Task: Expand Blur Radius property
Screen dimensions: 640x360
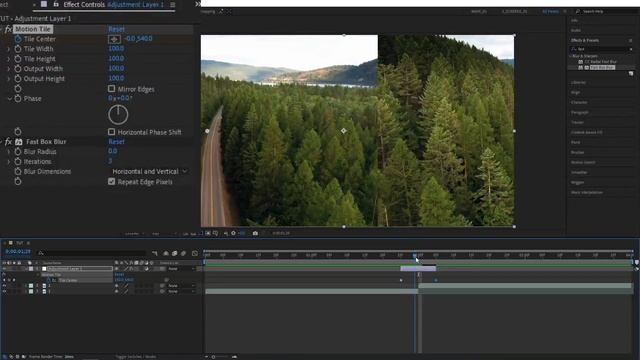Action: 9,151
